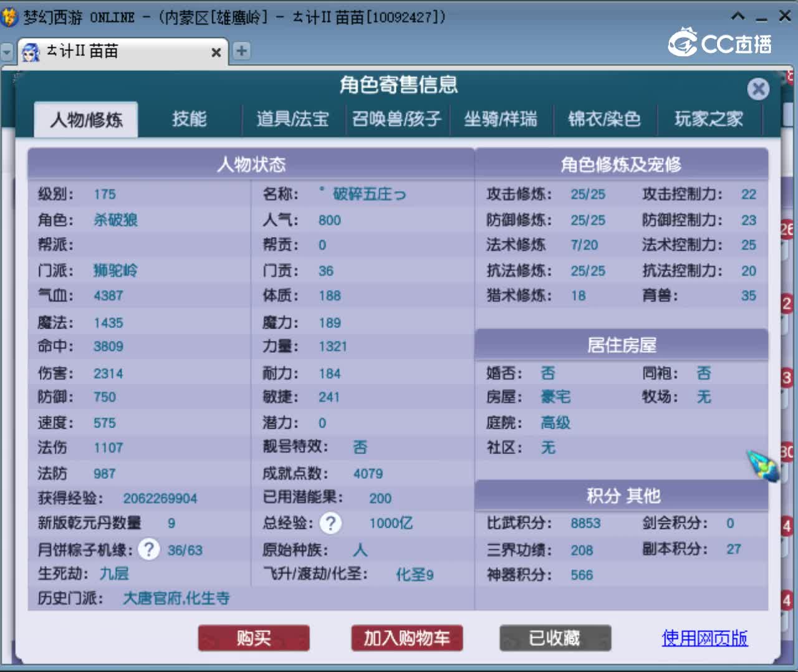Select the 人物/修炼 tab
Image resolution: width=798 pixels, height=672 pixels.
point(86,119)
